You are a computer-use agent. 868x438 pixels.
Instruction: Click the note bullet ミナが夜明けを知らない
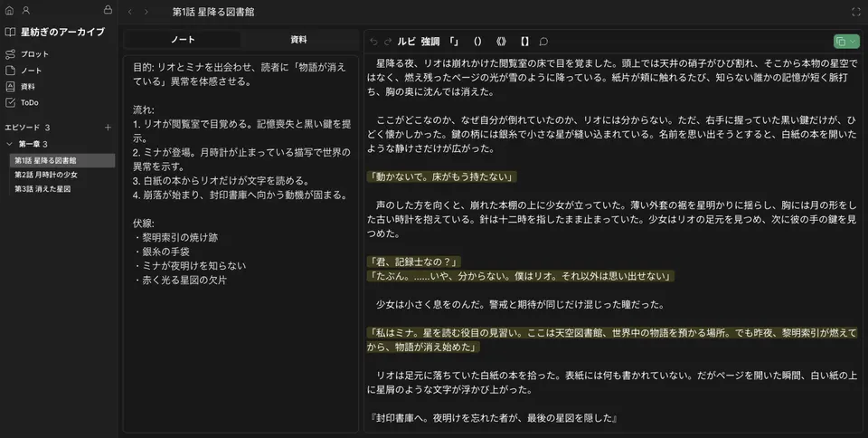click(190, 266)
